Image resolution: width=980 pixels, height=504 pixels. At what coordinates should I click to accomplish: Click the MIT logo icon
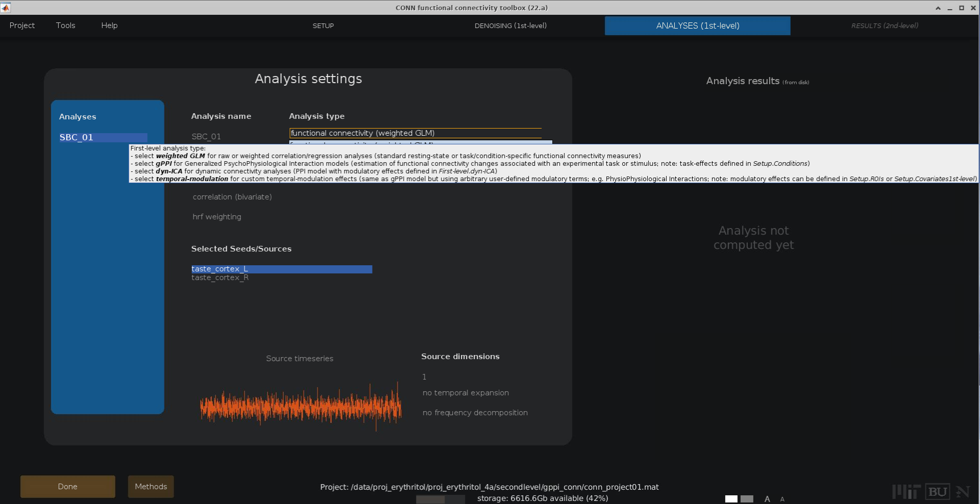tap(906, 492)
